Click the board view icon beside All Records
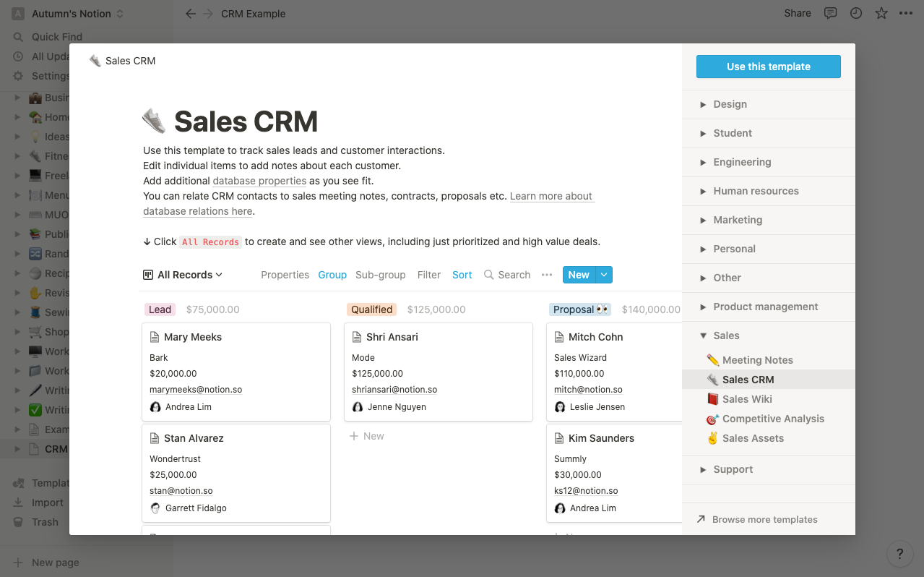The image size is (924, 577). (148, 275)
